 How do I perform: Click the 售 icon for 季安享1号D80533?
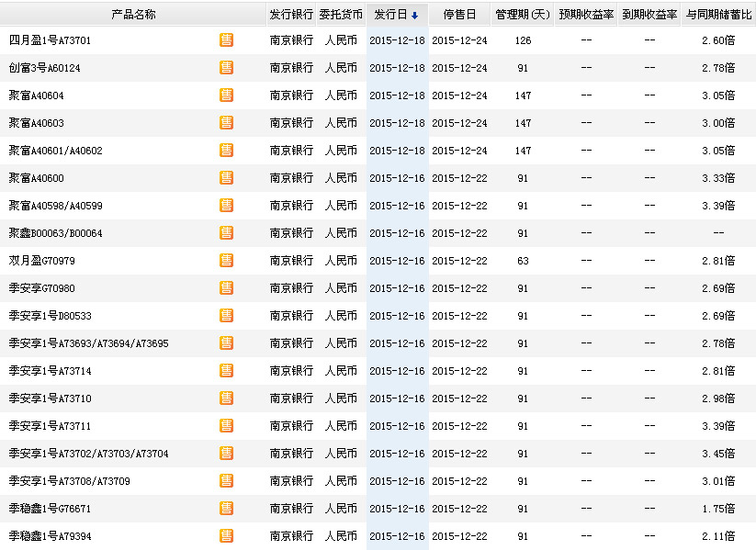(226, 315)
